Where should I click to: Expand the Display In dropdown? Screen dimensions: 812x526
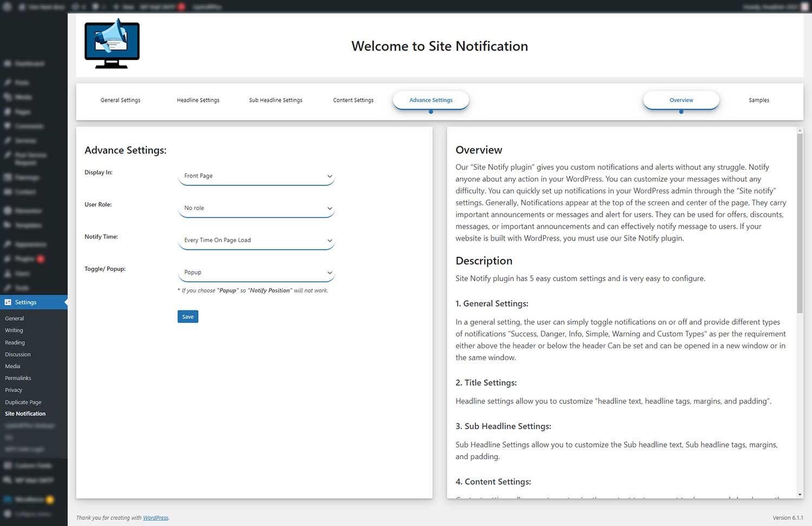pyautogui.click(x=256, y=176)
